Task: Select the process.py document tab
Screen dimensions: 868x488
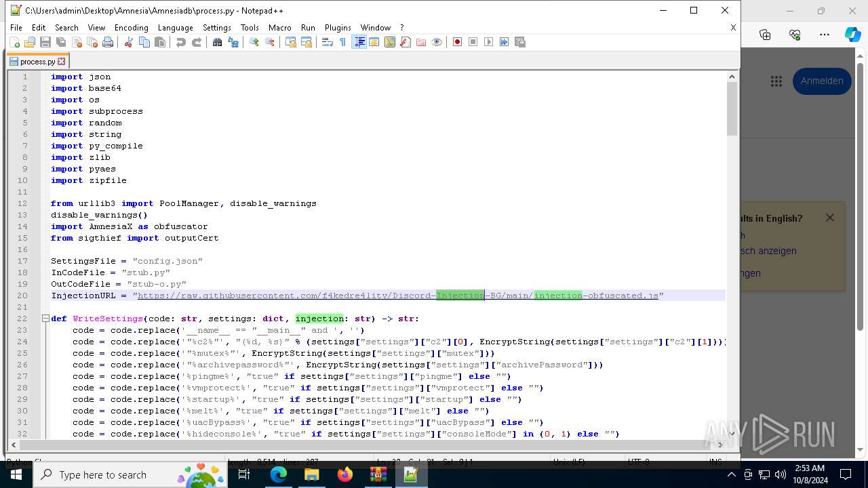Action: [x=37, y=61]
